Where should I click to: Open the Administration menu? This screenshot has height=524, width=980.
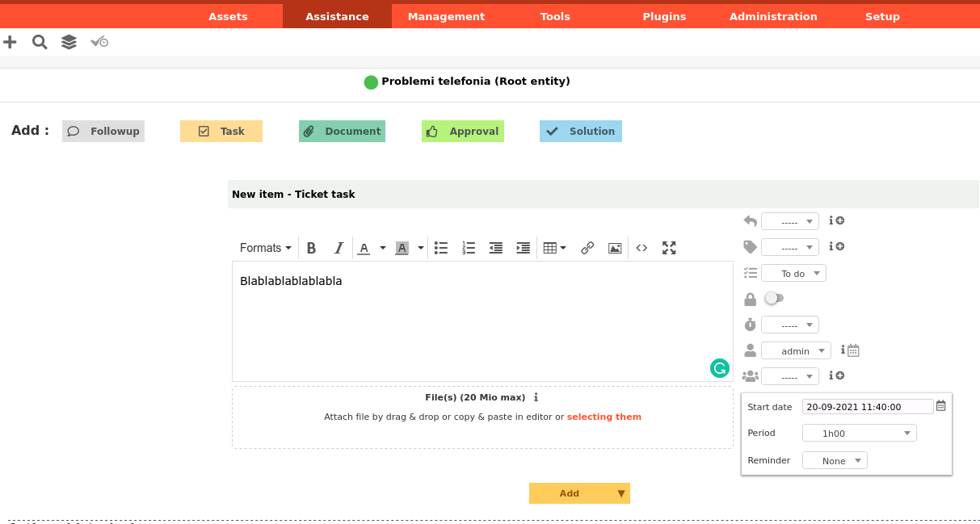[x=772, y=16]
